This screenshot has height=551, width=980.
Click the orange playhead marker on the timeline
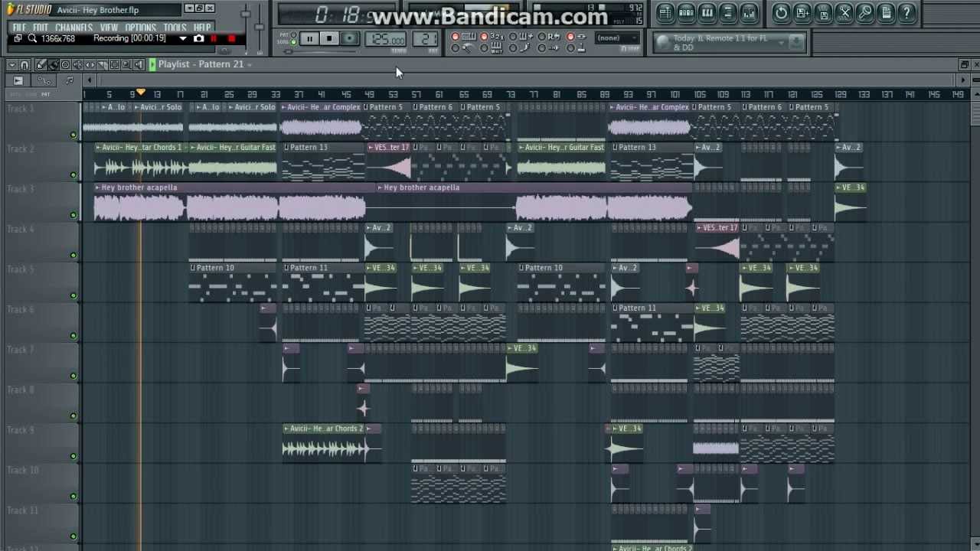(141, 93)
